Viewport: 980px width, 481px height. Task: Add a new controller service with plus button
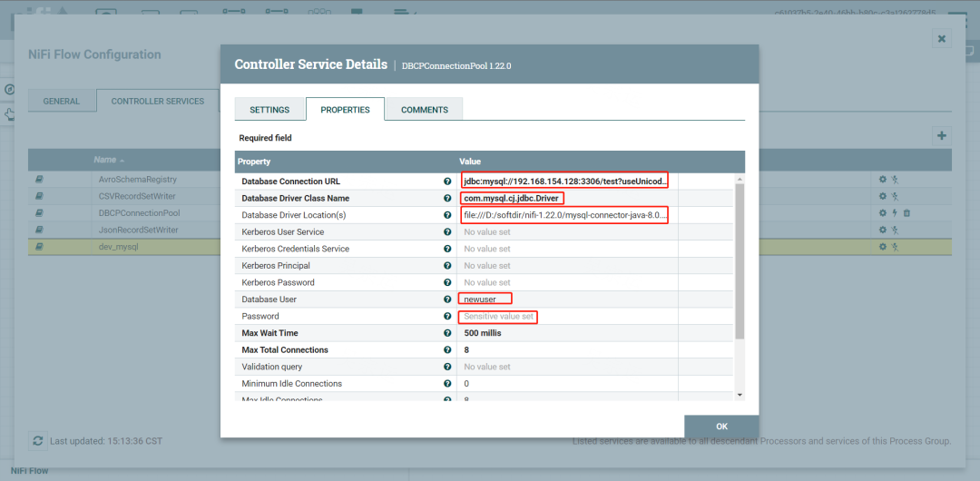[941, 136]
